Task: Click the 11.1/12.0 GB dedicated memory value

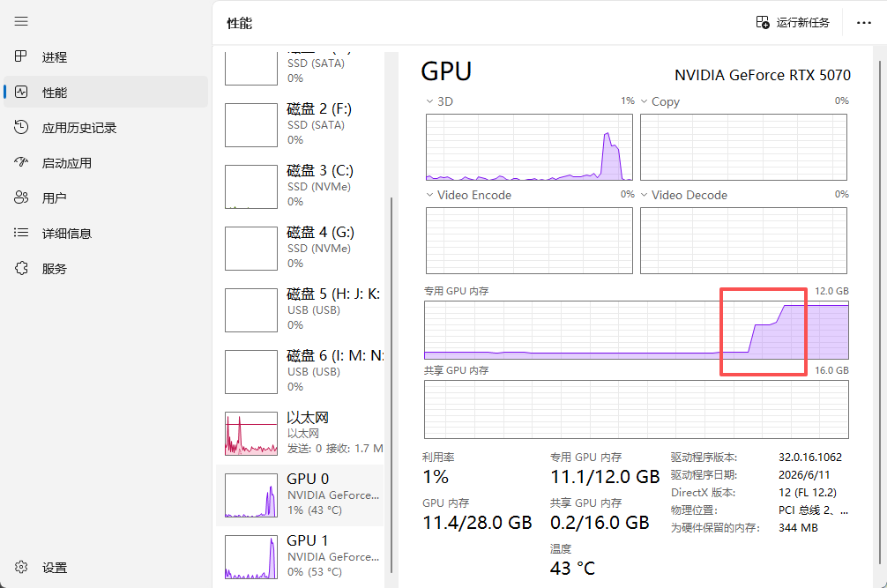Action: pyautogui.click(x=605, y=477)
